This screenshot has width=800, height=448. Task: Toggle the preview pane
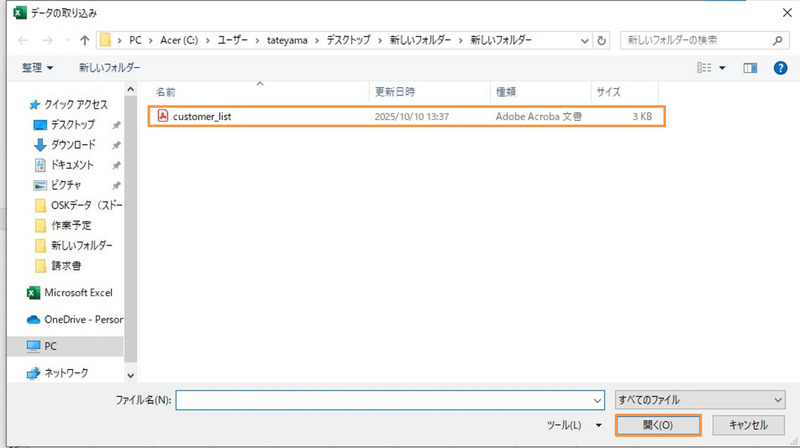pos(750,68)
